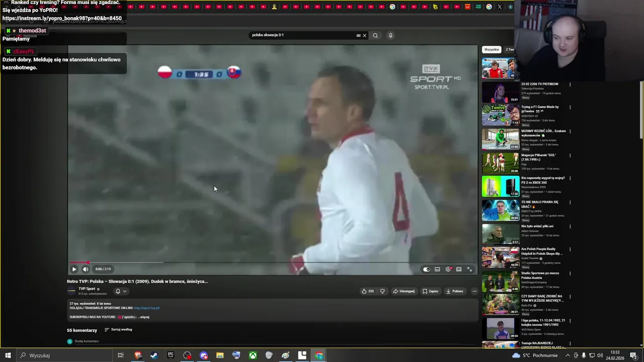
Task: Open Epic Games Launcher from the taskbar
Action: point(171,355)
